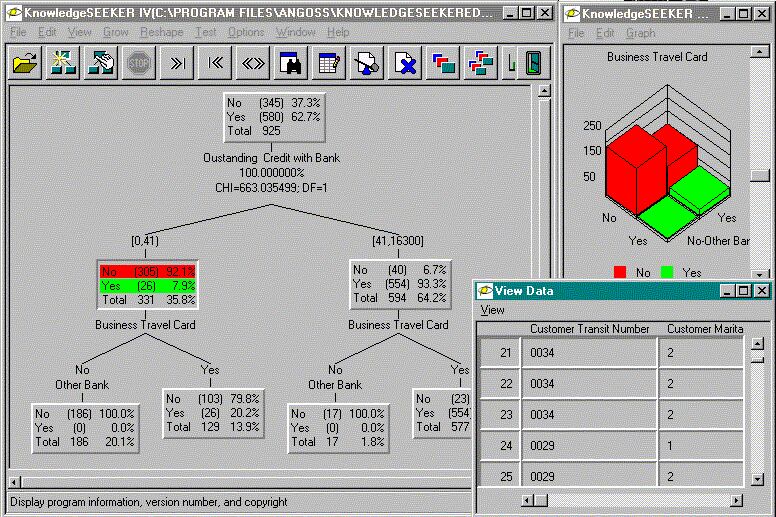Select the leaf node with Total 129
The height and width of the screenshot is (517, 776).
[213, 413]
